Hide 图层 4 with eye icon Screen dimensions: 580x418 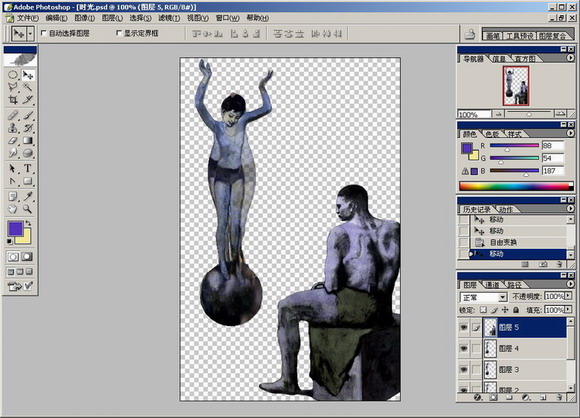[463, 348]
